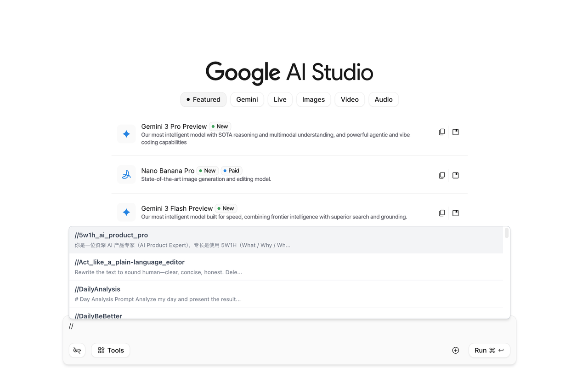
Task: Click the bookmark icon for Gemini 3 Pro Preview
Action: (455, 132)
